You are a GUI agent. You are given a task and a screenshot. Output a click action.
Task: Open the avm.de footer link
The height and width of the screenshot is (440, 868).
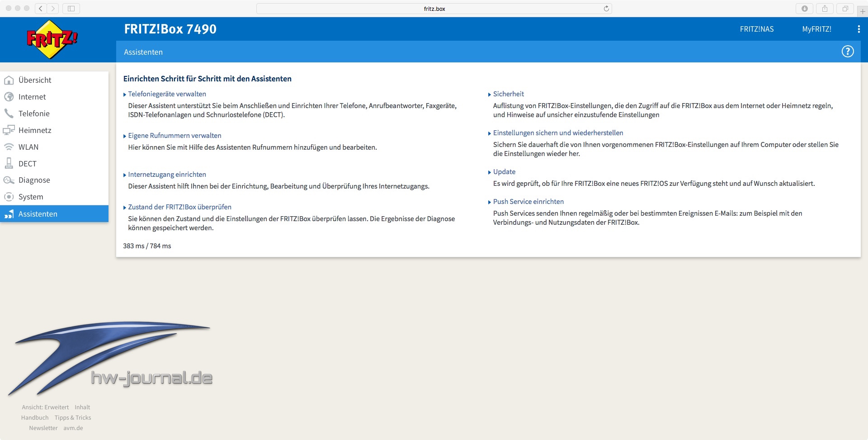(x=73, y=428)
